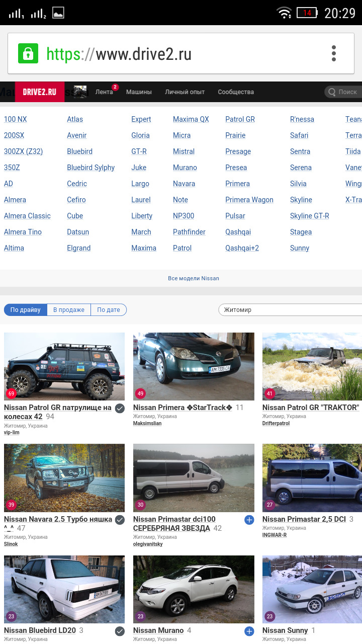Open the Все модели Nissan link

tap(194, 278)
